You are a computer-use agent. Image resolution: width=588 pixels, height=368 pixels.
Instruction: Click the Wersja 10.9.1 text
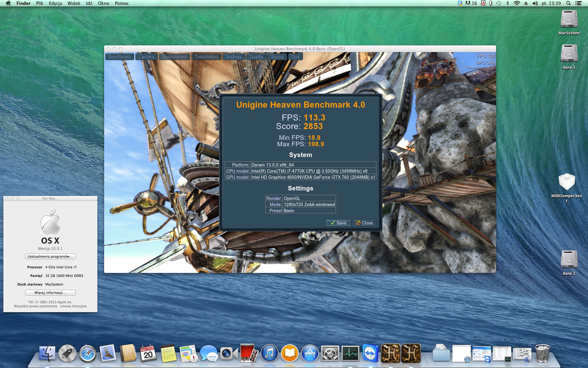[50, 249]
